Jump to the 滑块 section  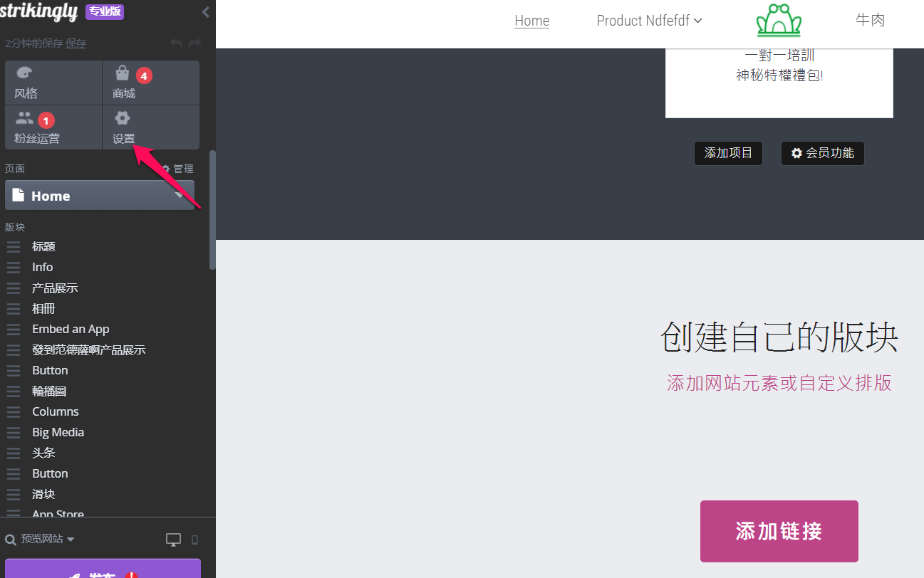(43, 494)
